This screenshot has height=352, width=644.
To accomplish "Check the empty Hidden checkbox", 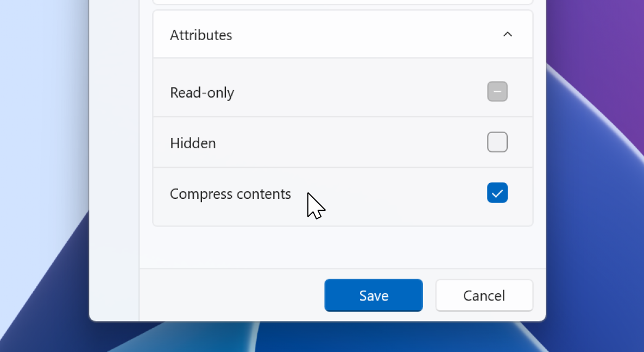I will (x=497, y=142).
